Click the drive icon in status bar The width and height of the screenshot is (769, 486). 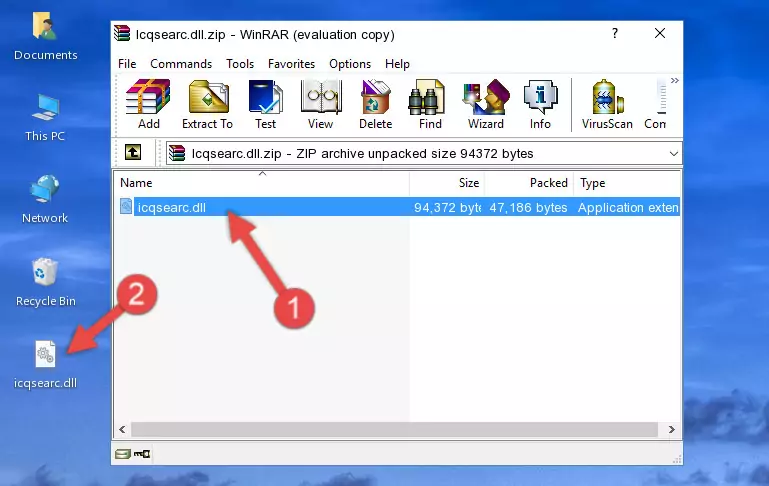(123, 454)
